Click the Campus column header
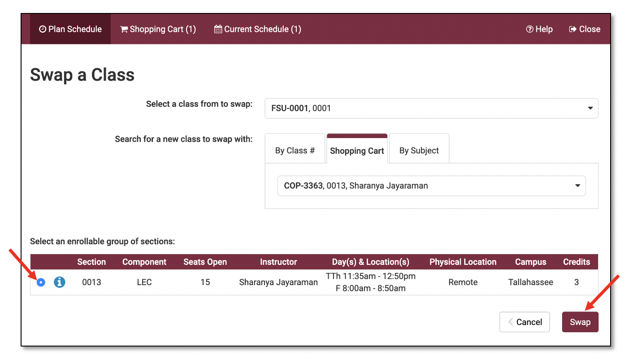Screen dimensions: 633x364 tap(530, 262)
